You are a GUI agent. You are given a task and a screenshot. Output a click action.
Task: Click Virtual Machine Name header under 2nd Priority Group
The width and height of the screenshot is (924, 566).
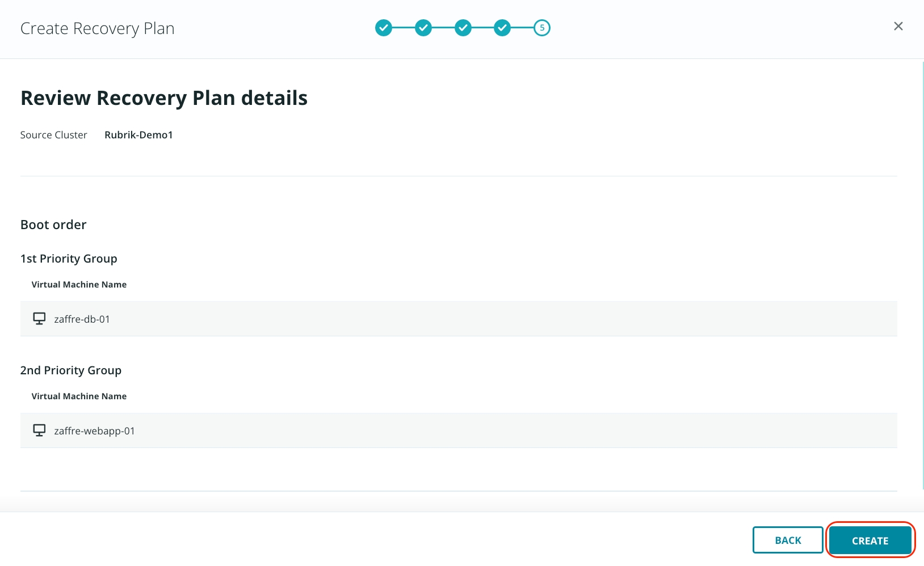pyautogui.click(x=79, y=396)
